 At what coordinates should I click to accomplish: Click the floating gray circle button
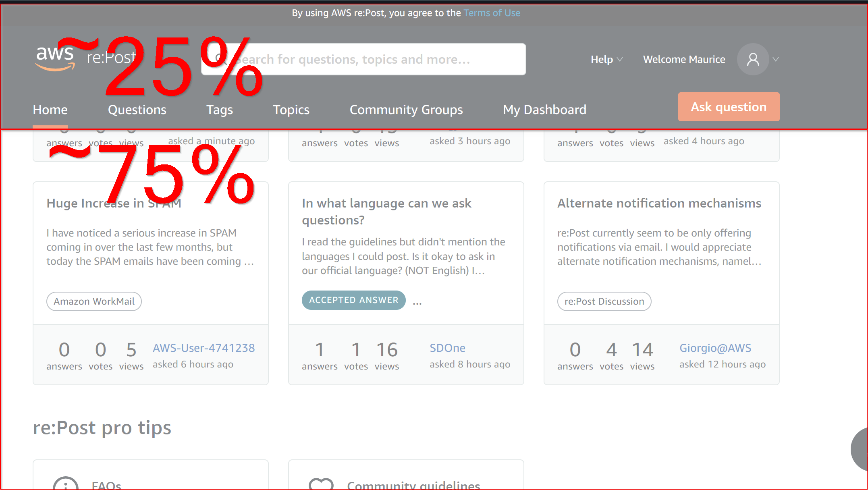[x=859, y=449]
